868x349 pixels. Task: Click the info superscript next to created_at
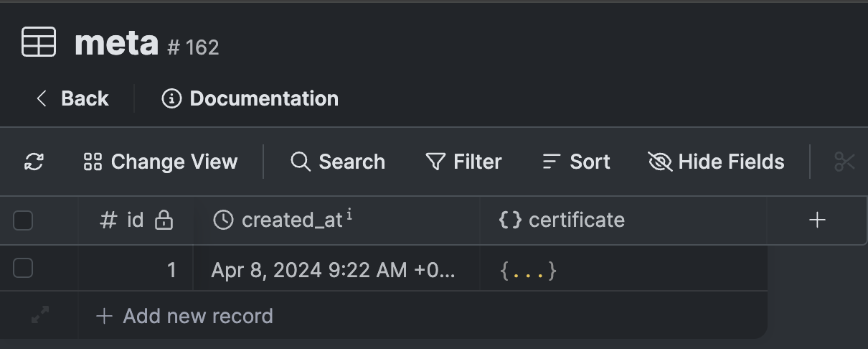tap(349, 214)
